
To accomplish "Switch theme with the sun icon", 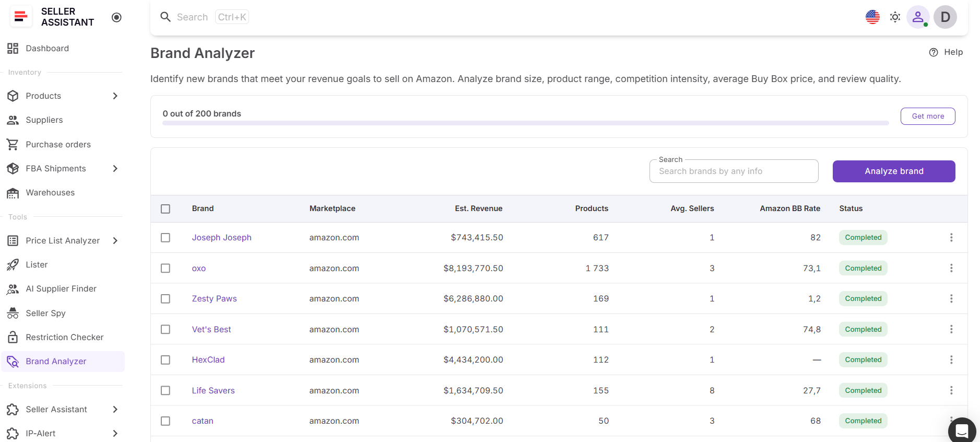I will pos(895,17).
